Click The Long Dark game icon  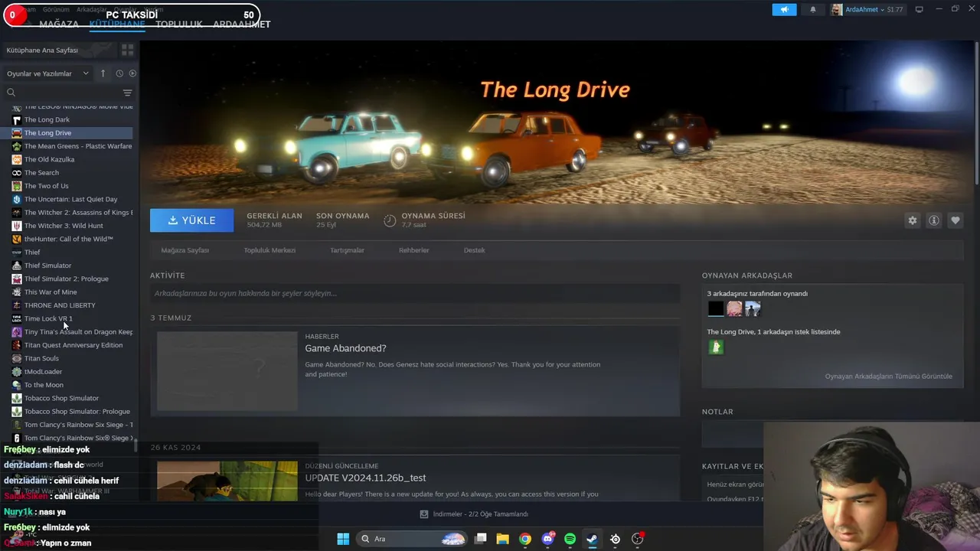coord(16,119)
